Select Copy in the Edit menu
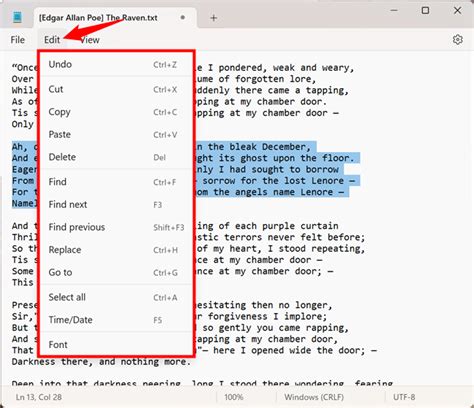 (x=116, y=112)
